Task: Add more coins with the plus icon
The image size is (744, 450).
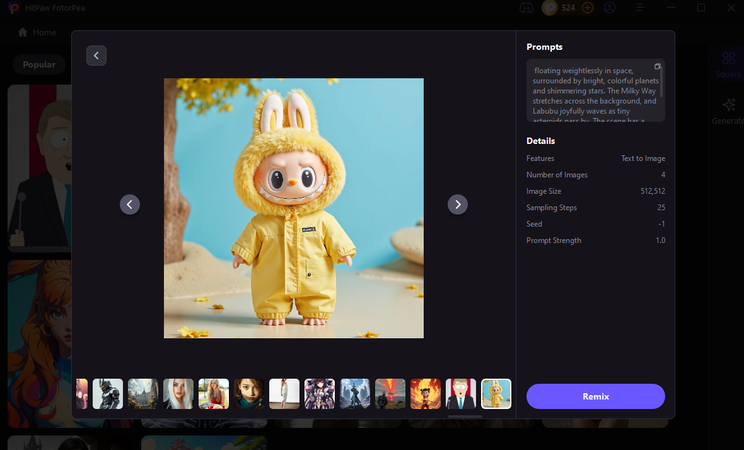Action: click(587, 8)
